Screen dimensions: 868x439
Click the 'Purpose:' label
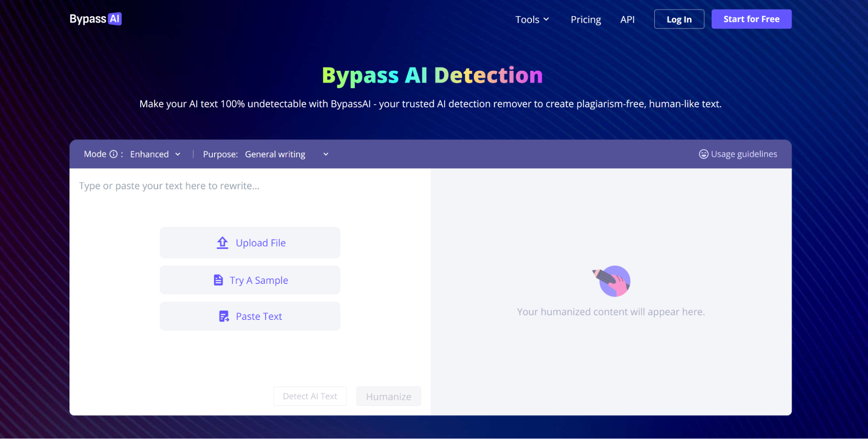(221, 154)
